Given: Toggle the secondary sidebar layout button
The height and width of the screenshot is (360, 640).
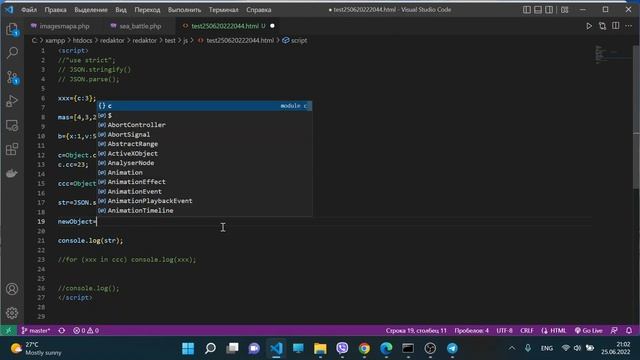Looking at the screenshot, I should pos(549,9).
